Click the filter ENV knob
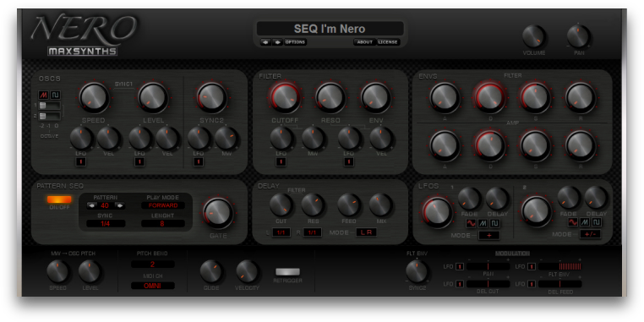Screen dimensions: 644x322 click(375, 97)
